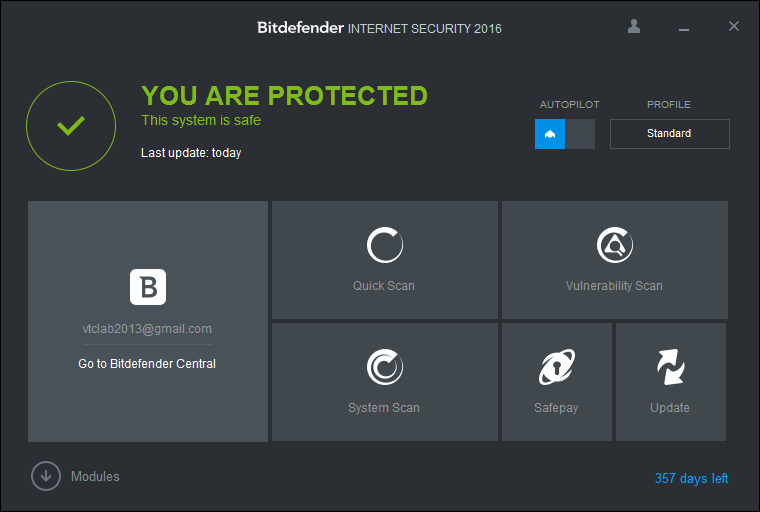Open the Standard profile dropdown

click(x=669, y=134)
